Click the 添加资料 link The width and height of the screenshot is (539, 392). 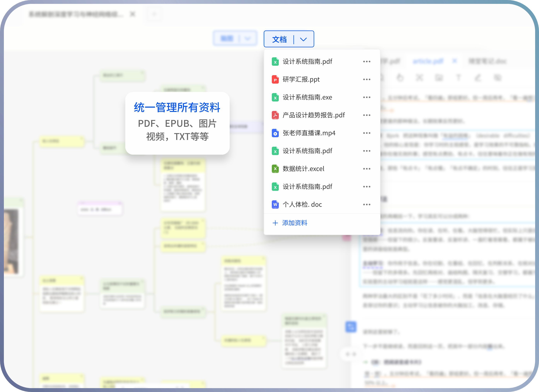pyautogui.click(x=295, y=223)
